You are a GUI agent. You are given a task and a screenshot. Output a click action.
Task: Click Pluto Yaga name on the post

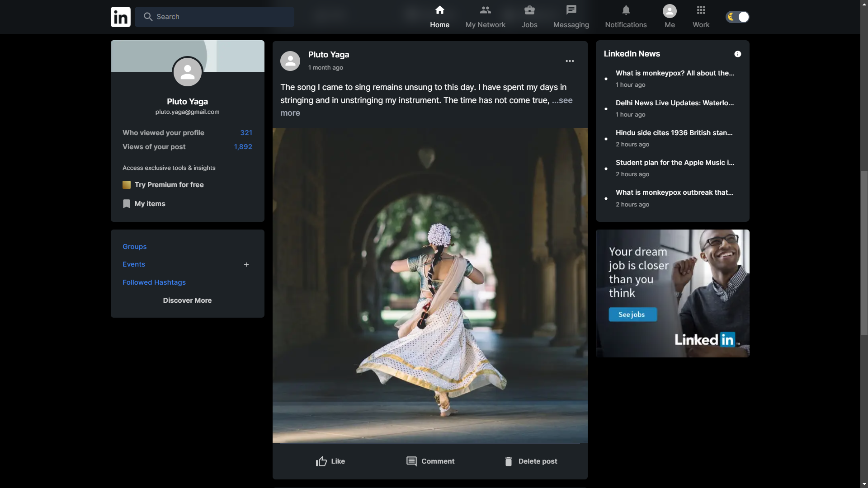(329, 55)
